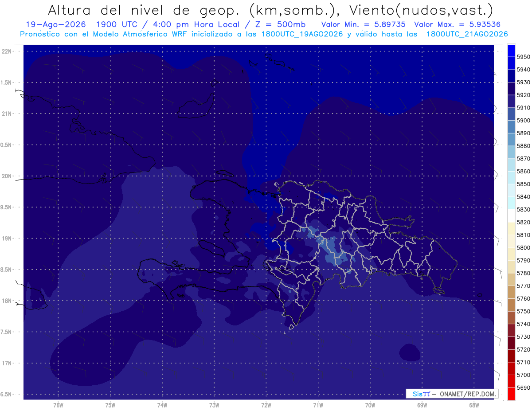Viewport: 532px width, 411px height.
Task: Click the '20N' latitude label
Action: coord(7,176)
